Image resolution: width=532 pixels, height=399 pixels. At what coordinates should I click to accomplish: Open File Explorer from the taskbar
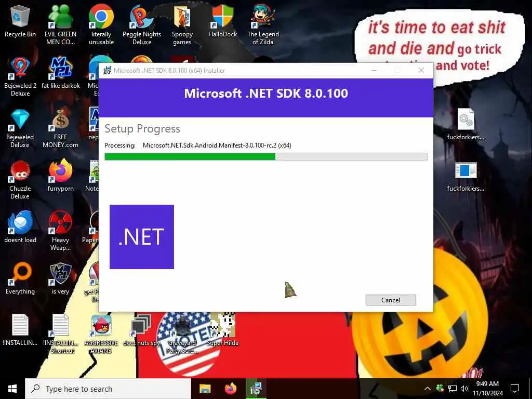click(x=205, y=389)
